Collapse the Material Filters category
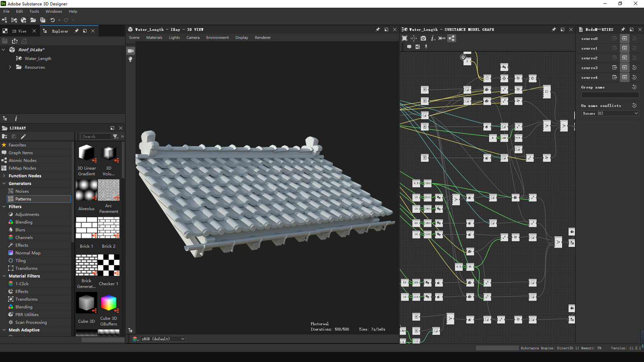This screenshot has width=644, height=362. click(x=4, y=276)
